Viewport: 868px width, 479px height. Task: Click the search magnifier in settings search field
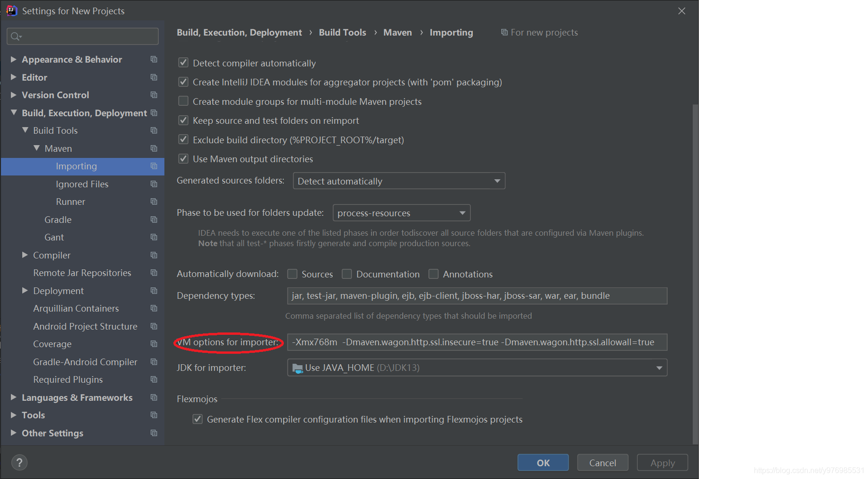coord(15,36)
